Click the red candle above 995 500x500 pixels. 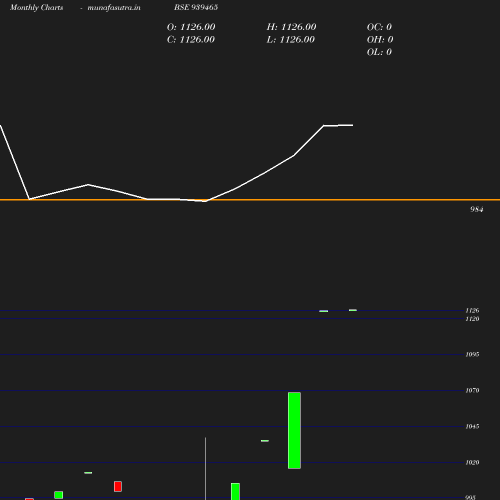click(x=118, y=486)
